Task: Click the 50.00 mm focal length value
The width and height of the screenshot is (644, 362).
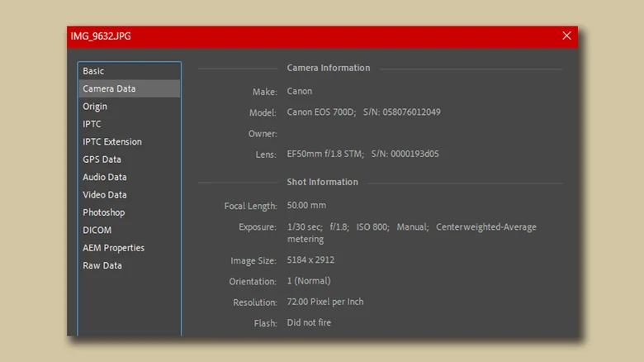Action: pos(306,206)
